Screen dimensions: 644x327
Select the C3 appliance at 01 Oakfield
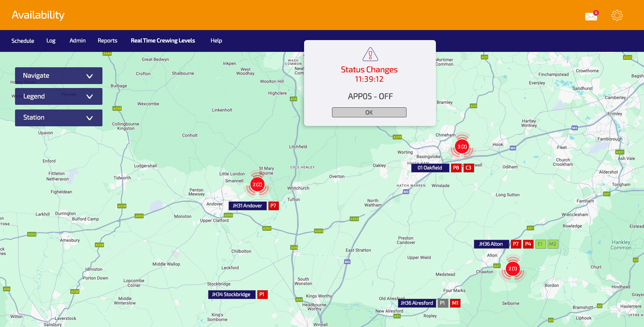tap(468, 168)
